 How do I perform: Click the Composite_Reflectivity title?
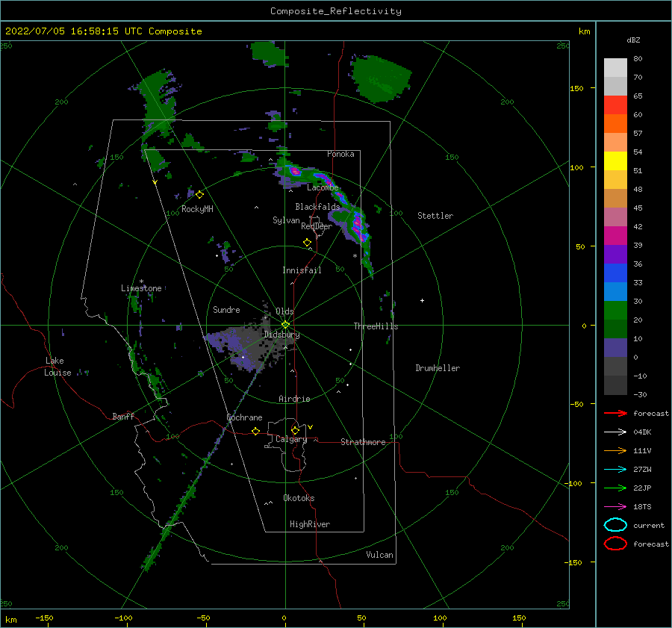[x=335, y=11]
